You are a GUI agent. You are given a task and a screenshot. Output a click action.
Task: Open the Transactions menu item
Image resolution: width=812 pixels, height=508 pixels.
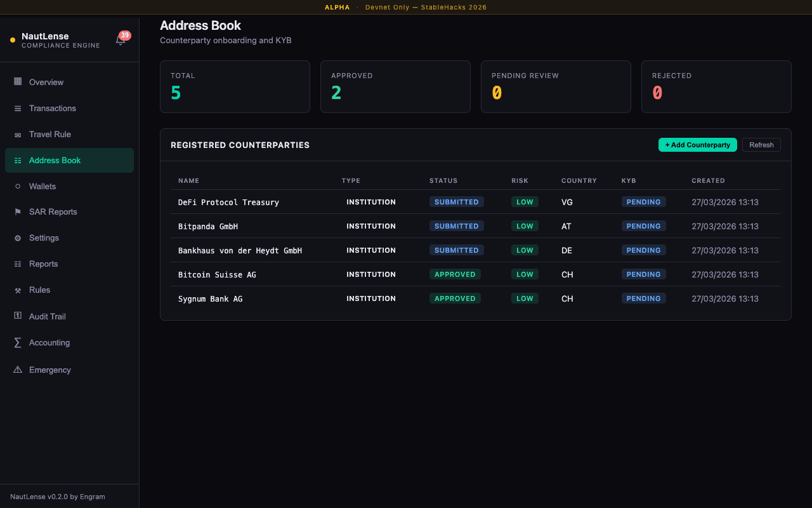(53, 109)
